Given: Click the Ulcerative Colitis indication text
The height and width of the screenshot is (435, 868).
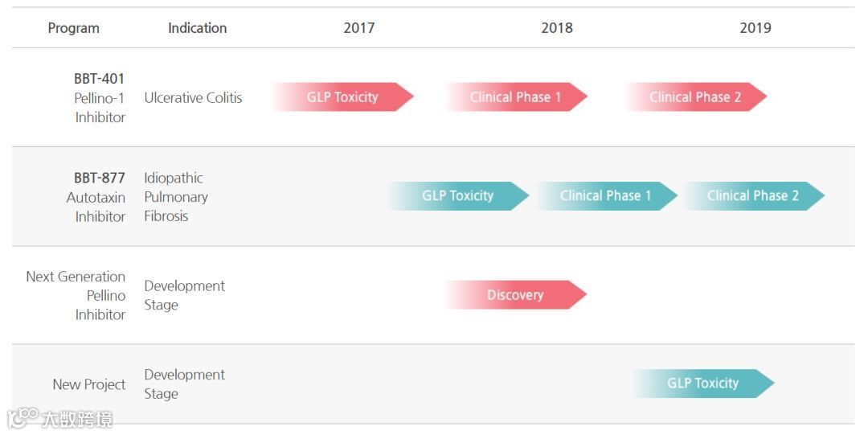Looking at the screenshot, I should point(193,97).
